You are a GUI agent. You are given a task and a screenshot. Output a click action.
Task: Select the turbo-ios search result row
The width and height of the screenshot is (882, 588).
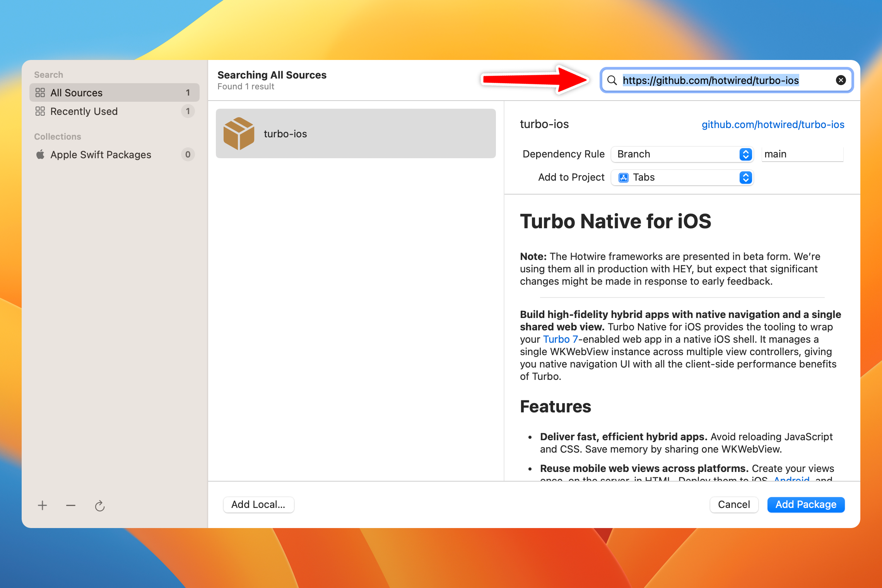tap(356, 133)
